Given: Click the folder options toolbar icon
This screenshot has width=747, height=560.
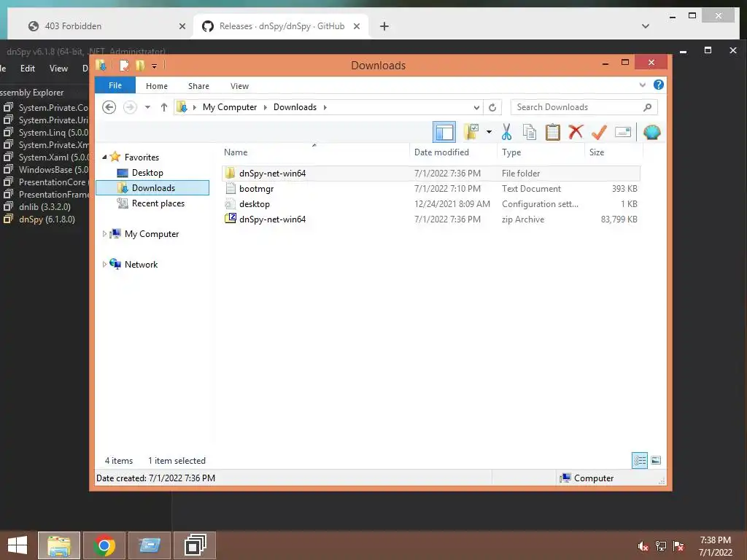Looking at the screenshot, I should pyautogui.click(x=471, y=132).
